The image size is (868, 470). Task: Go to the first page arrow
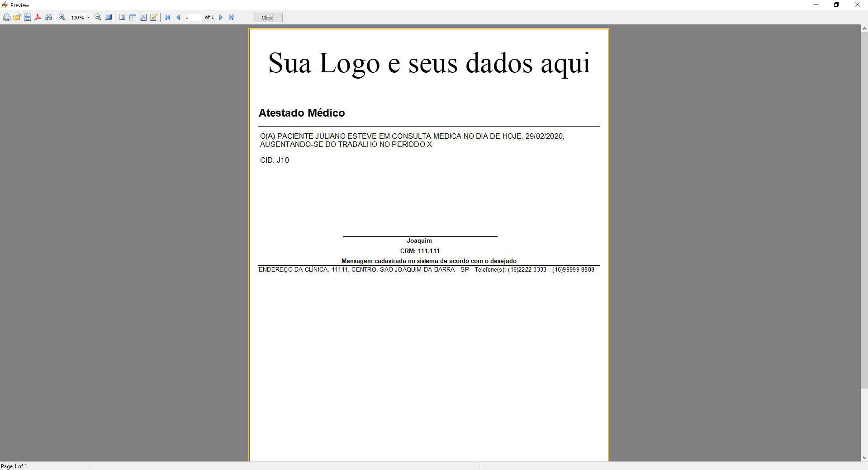coord(168,18)
